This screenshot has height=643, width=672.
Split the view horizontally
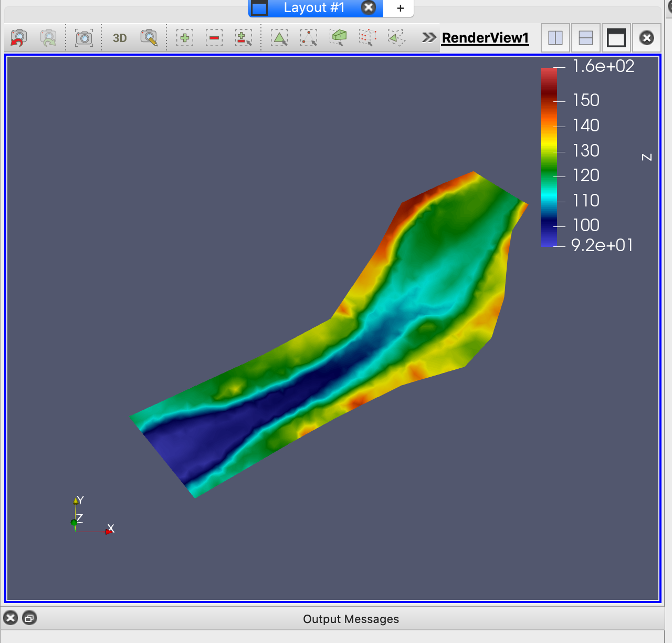tap(555, 38)
